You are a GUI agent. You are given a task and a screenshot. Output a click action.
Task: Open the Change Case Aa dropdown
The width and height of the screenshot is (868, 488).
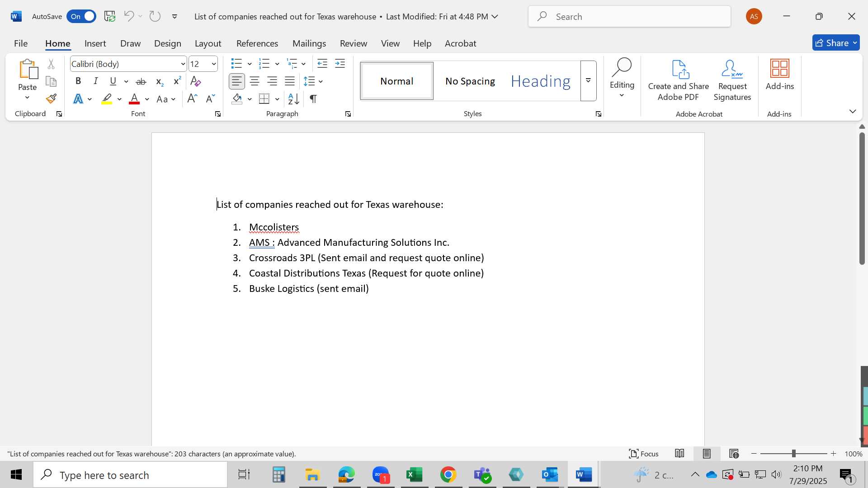[166, 99]
